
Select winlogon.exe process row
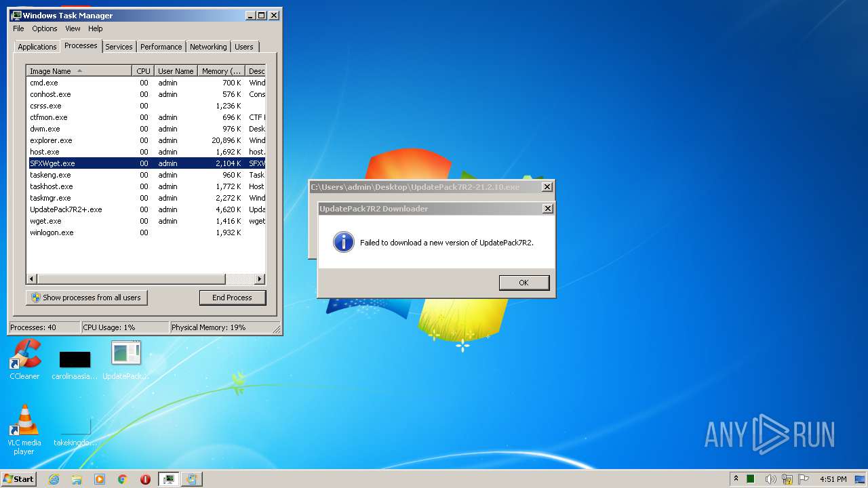click(146, 232)
